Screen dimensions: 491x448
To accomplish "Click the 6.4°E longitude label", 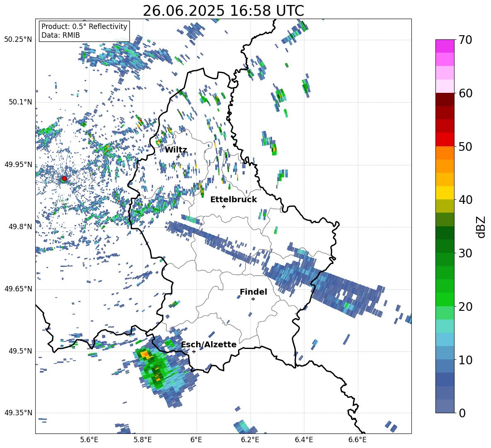I will coord(304,440).
